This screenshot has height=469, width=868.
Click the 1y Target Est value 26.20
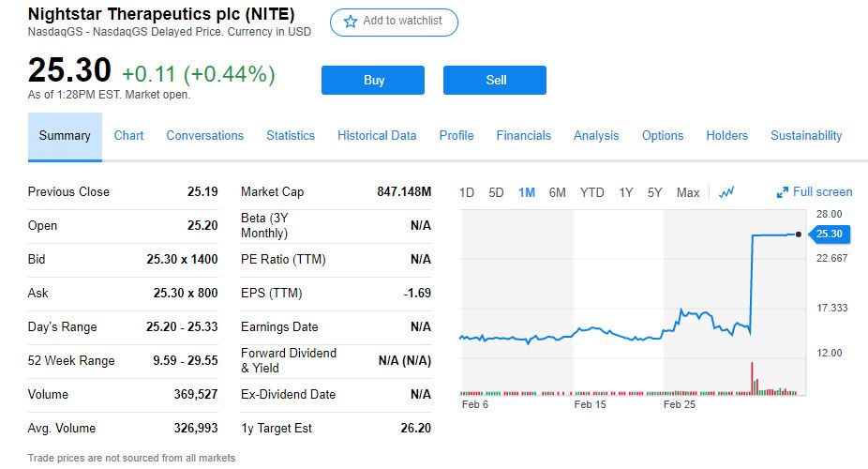coord(416,428)
